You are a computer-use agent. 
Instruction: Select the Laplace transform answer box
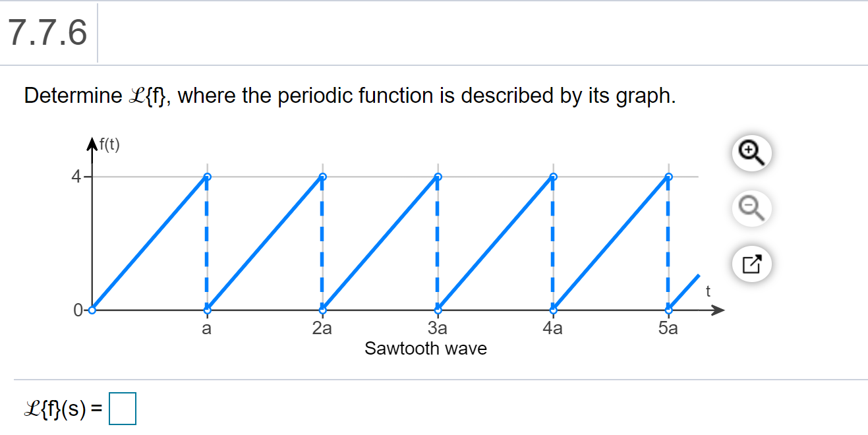tap(123, 407)
